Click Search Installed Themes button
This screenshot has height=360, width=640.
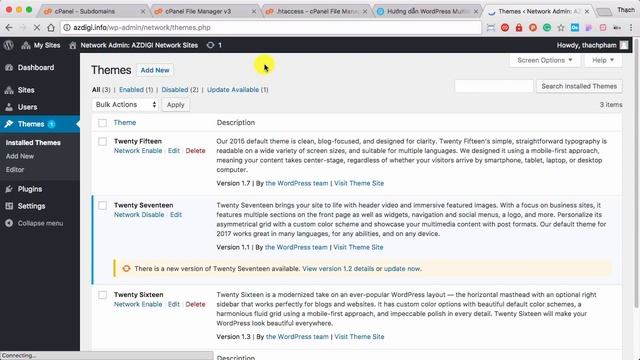[x=579, y=86]
